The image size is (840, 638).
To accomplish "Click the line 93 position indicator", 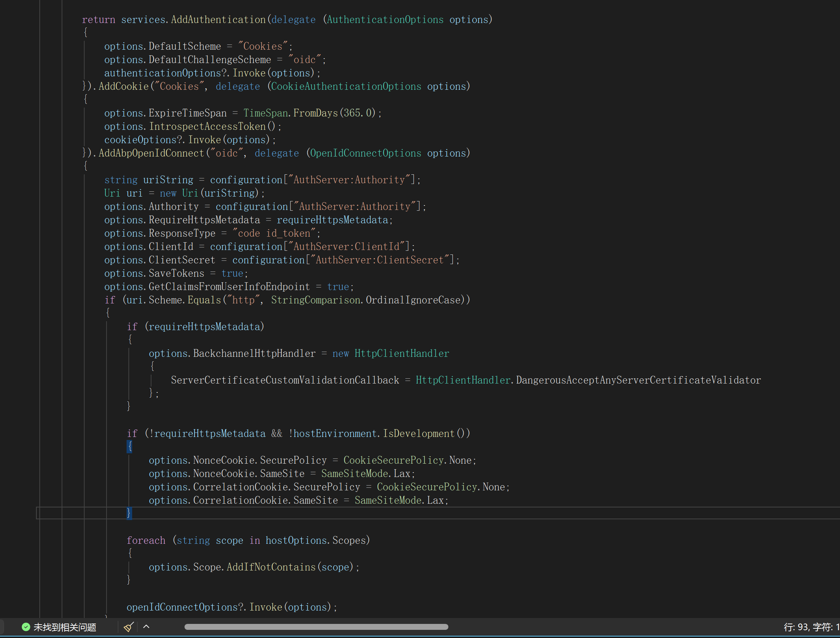I will click(x=795, y=627).
